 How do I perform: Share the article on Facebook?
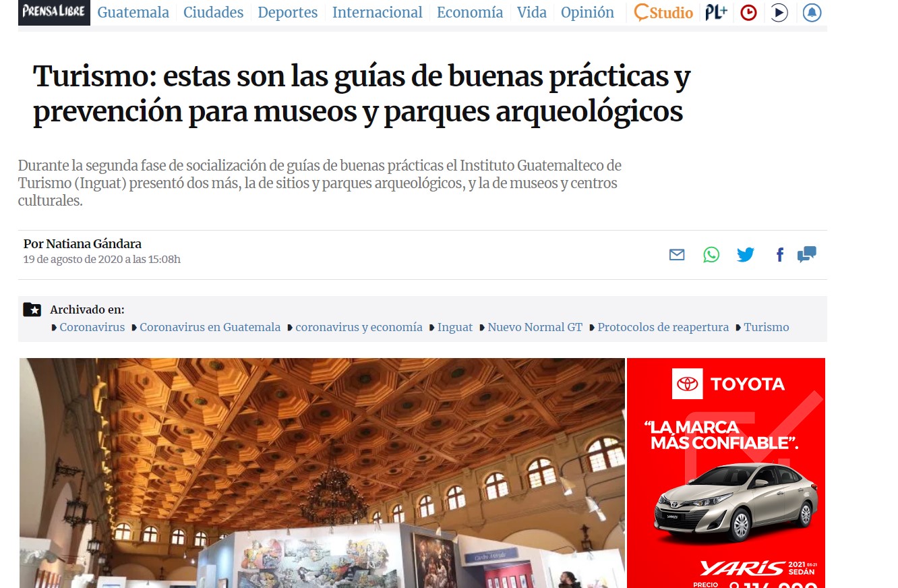(780, 255)
